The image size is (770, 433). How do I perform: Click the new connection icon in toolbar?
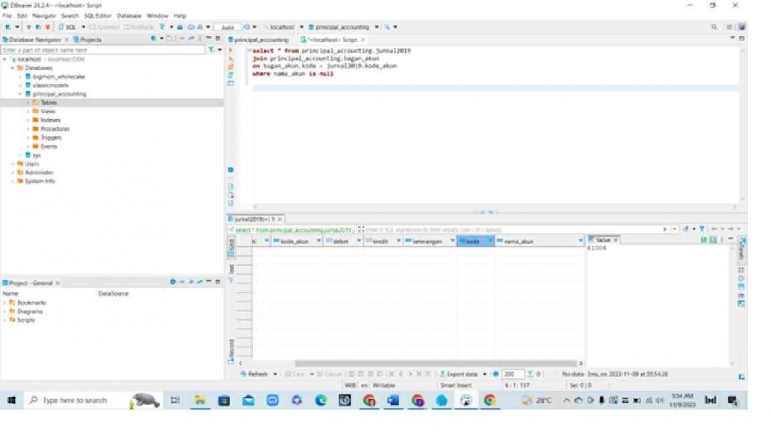click(x=8, y=27)
